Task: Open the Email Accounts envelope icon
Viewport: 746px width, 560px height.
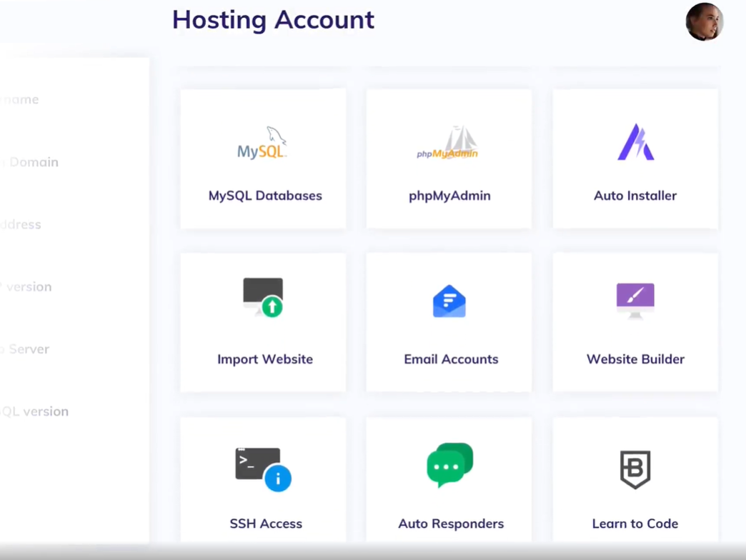Action: (449, 300)
